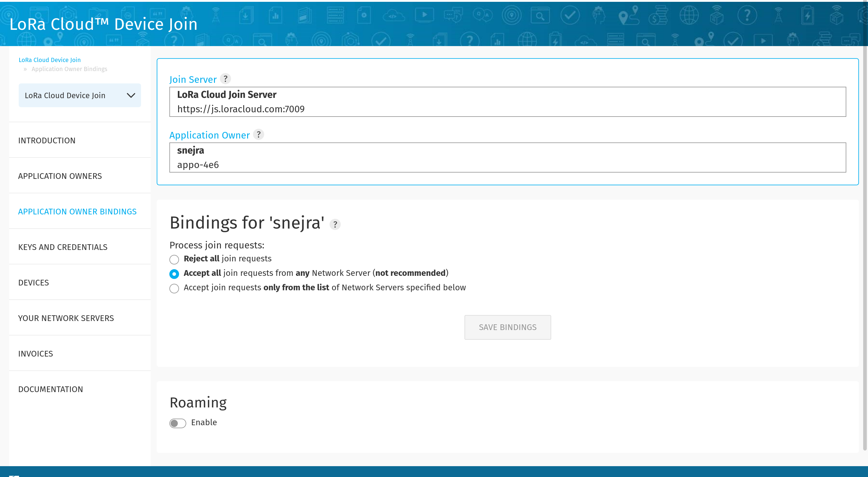Open the Introduction menu item
The height and width of the screenshot is (477, 868).
click(80, 140)
